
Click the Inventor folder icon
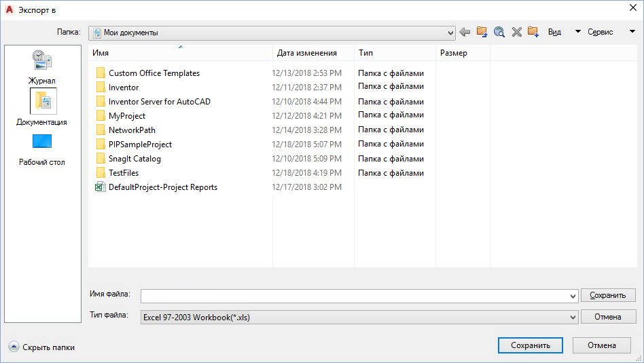tap(101, 87)
